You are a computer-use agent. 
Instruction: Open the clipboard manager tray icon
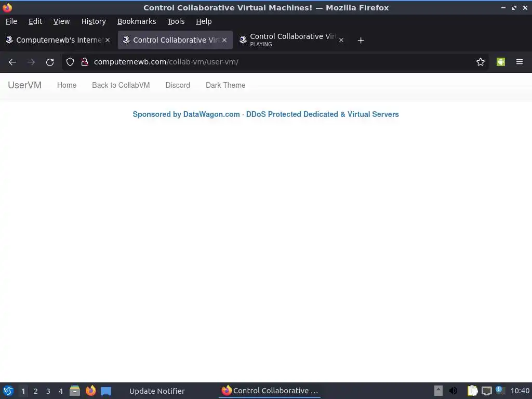coord(472,391)
